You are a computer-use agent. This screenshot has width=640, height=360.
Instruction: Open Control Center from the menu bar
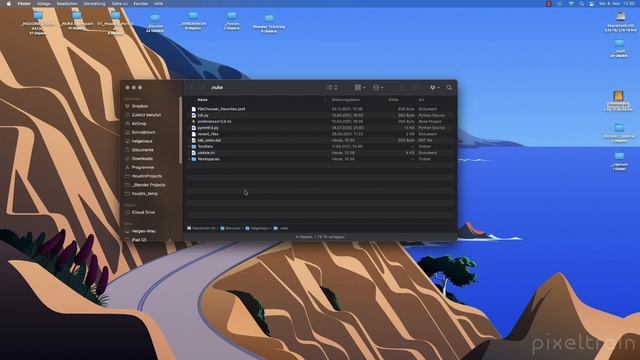(x=591, y=3)
